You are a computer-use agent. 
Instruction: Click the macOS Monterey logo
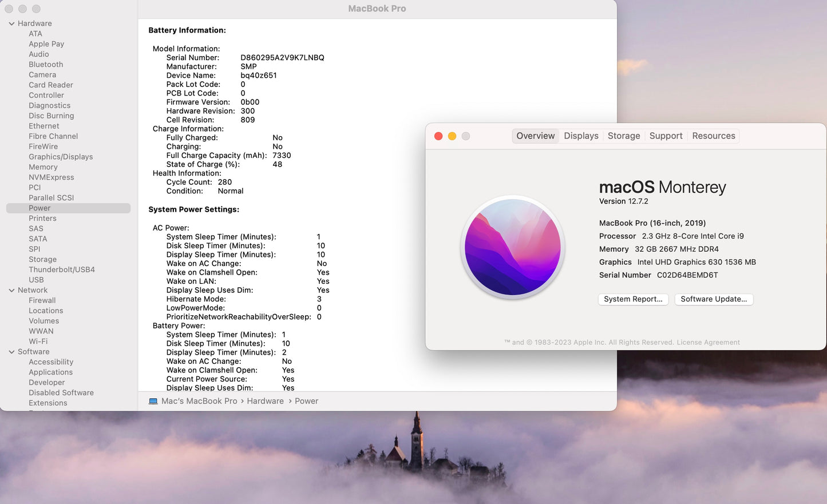(512, 247)
